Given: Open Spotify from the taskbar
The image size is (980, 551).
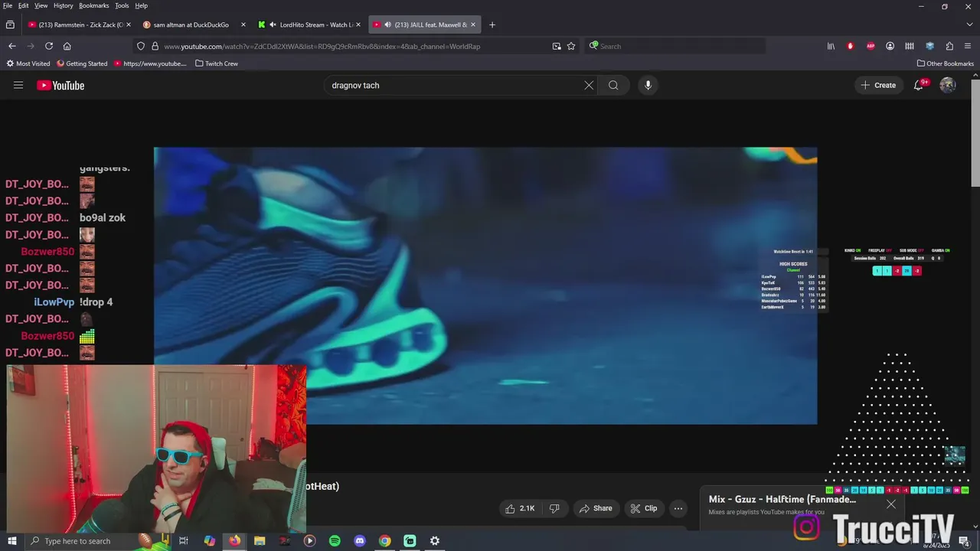Looking at the screenshot, I should coord(335,541).
